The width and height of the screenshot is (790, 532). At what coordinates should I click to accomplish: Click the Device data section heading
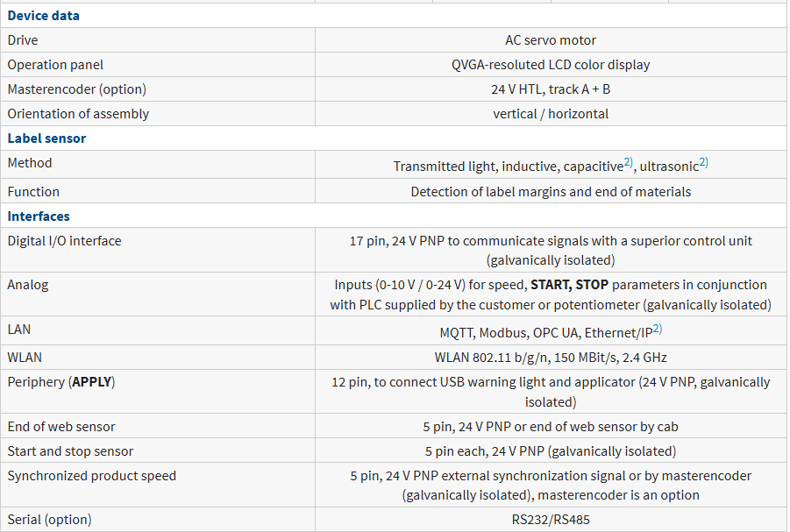click(x=43, y=16)
